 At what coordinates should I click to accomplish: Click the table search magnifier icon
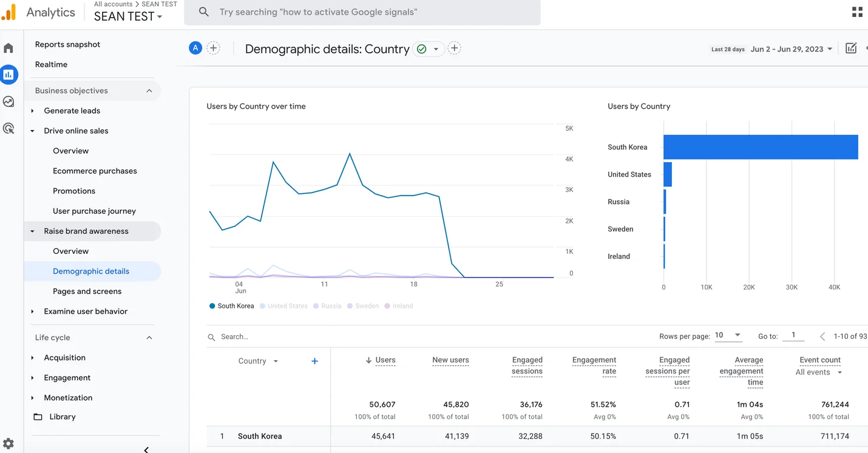coord(211,337)
